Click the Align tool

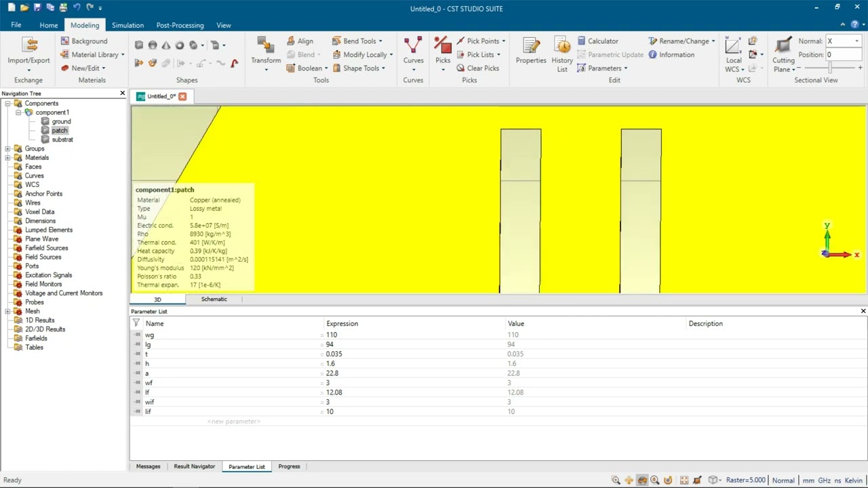299,41
